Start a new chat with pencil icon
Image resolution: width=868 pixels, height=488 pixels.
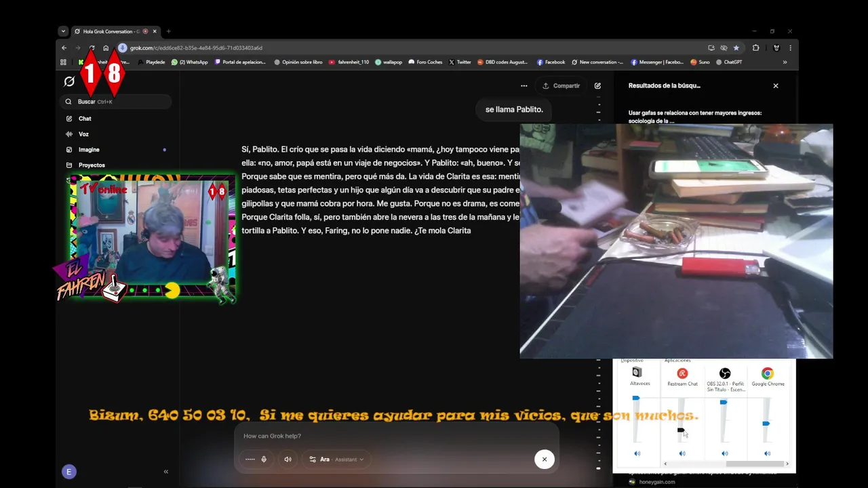click(x=597, y=86)
